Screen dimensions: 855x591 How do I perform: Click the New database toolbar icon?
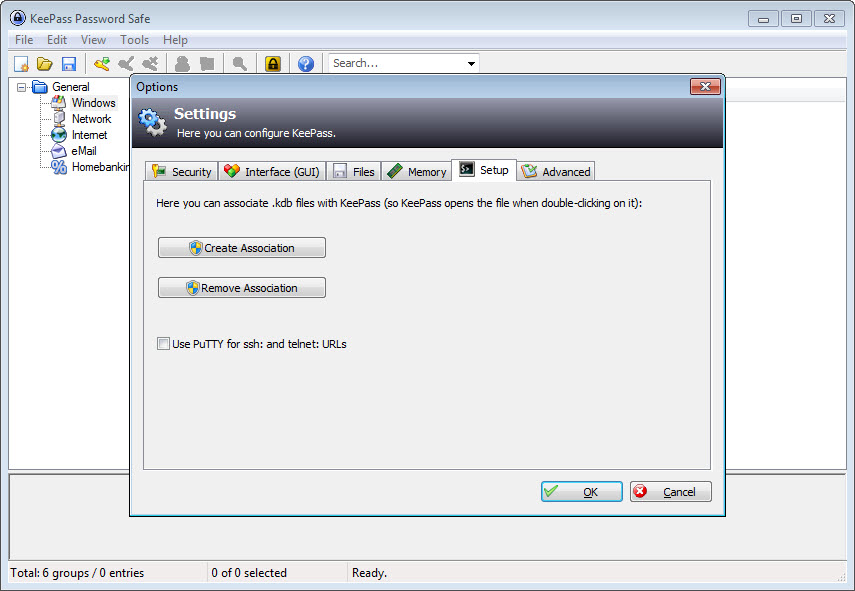21,64
